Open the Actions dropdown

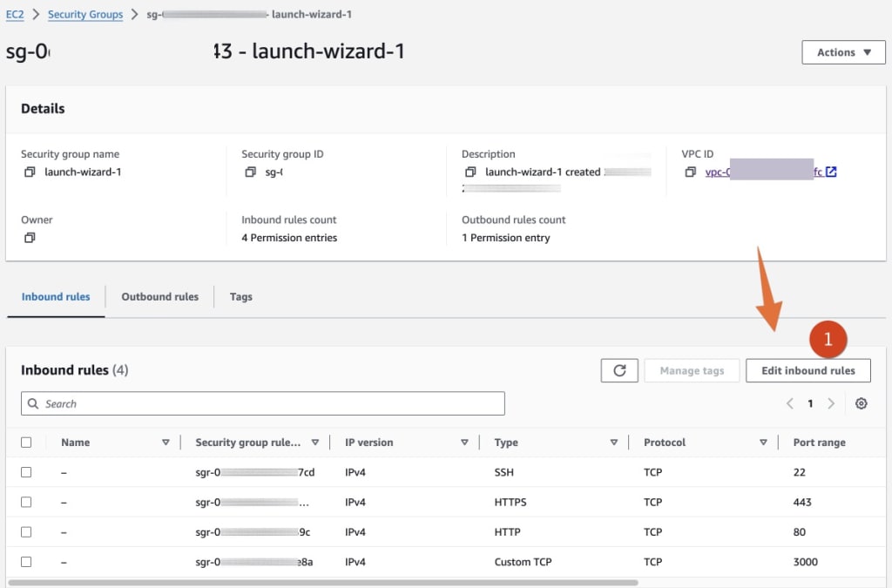point(843,52)
